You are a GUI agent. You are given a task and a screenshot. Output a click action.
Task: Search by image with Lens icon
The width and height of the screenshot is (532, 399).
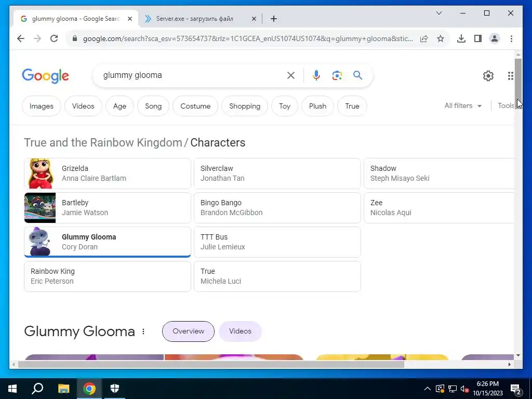point(337,75)
